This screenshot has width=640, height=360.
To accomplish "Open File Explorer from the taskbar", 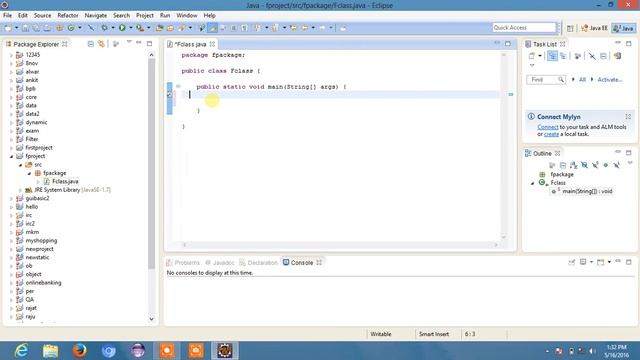I will 51,351.
